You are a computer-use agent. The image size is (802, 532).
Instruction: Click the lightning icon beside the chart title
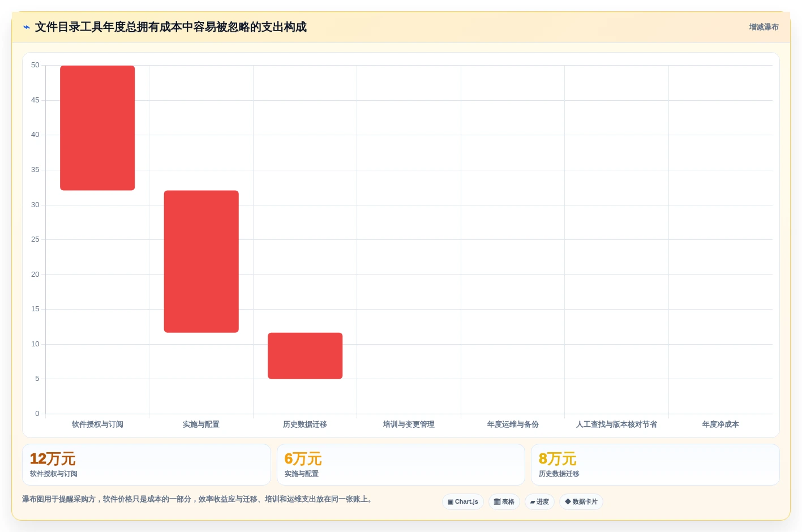[x=26, y=27]
